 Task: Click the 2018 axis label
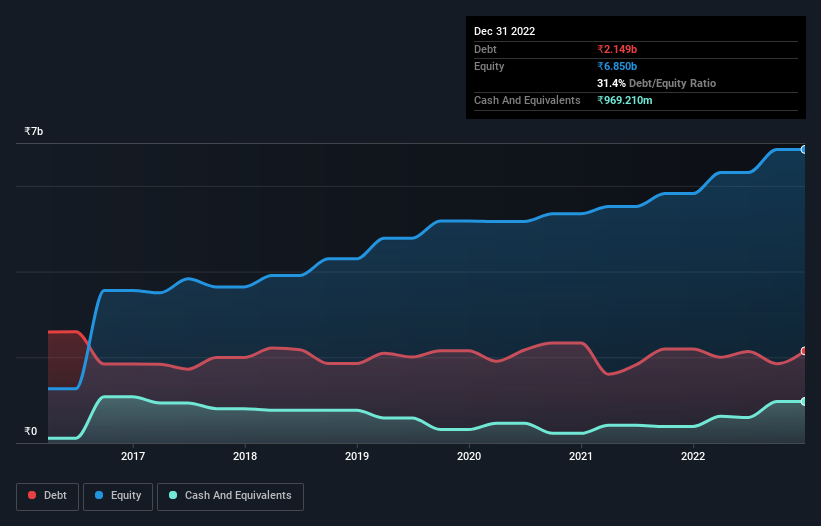click(x=245, y=456)
